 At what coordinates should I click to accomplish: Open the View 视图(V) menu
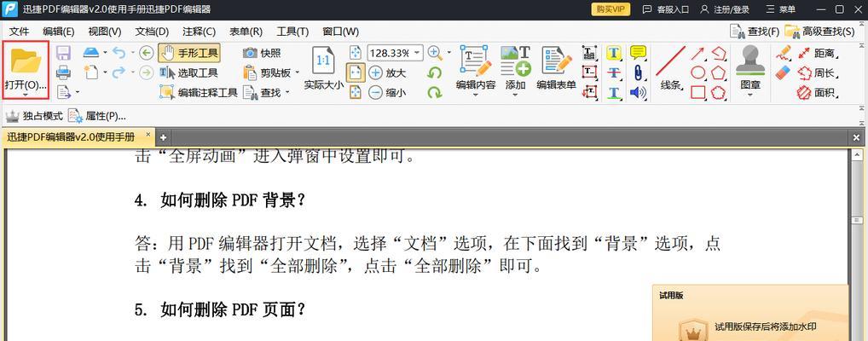105,32
